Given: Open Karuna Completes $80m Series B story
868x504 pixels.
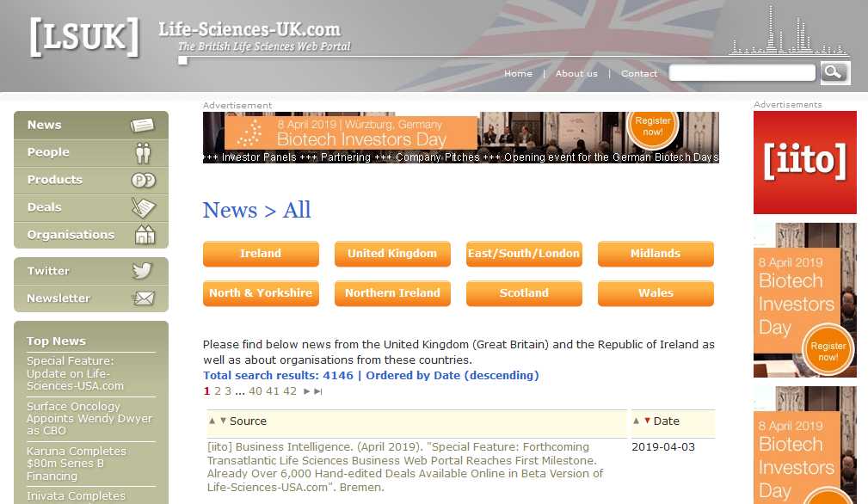Looking at the screenshot, I should pyautogui.click(x=77, y=464).
